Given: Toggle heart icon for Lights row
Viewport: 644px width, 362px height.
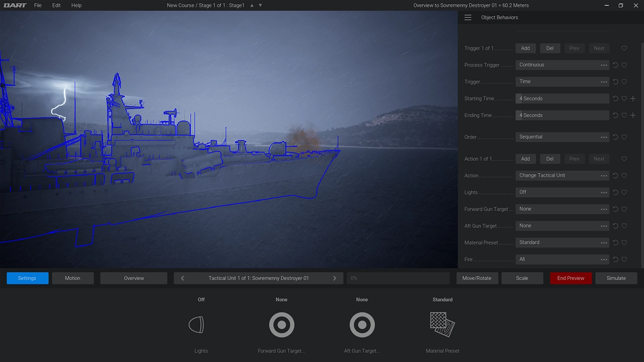Looking at the screenshot, I should coord(624,192).
